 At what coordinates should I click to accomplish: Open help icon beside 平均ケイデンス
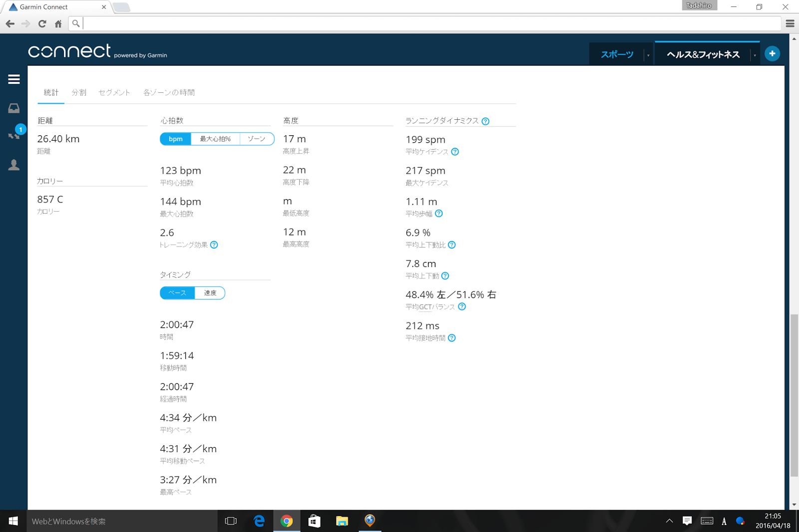pyautogui.click(x=455, y=152)
